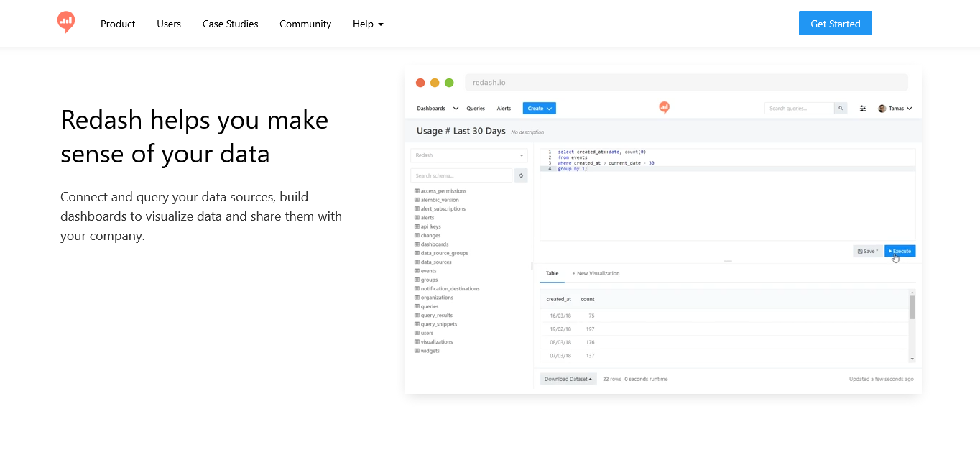Viewport: 980px width, 473px height.
Task: Click the table icon beside api_keys
Action: [x=417, y=226]
